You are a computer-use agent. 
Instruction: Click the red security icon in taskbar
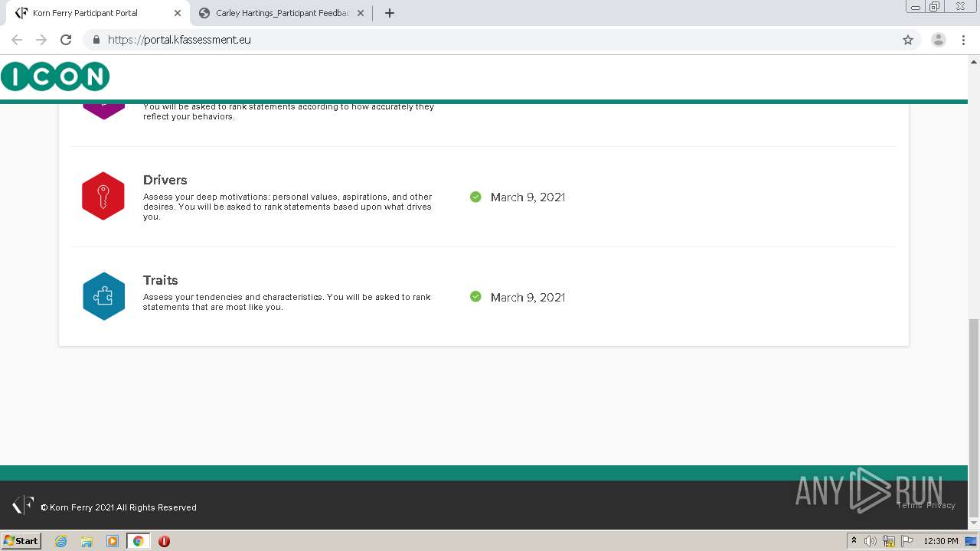click(164, 541)
